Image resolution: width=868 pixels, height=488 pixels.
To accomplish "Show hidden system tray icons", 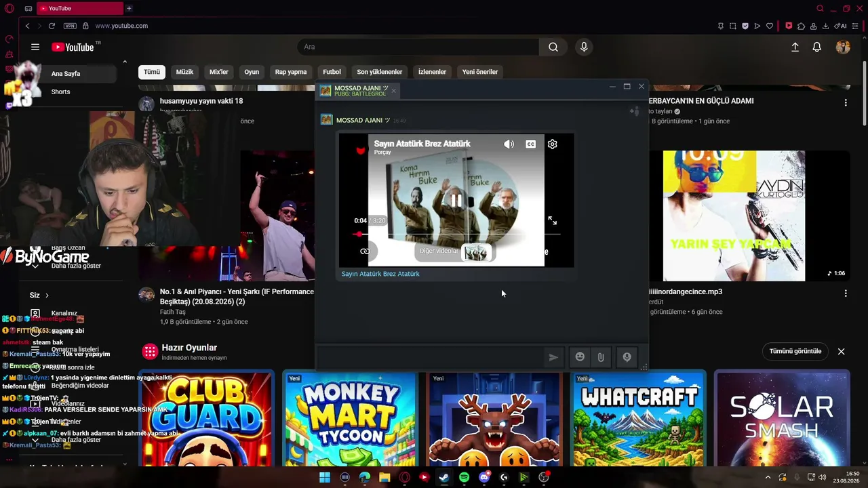I will (x=768, y=477).
